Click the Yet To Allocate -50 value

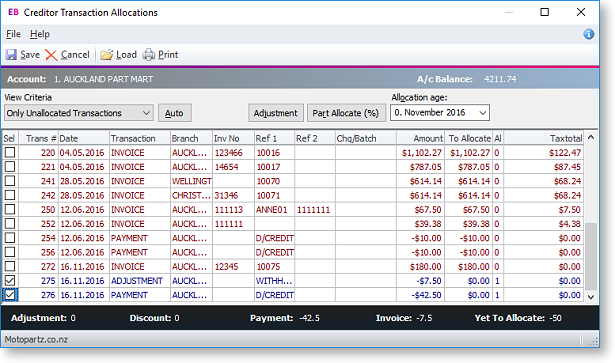pyautogui.click(x=555, y=318)
